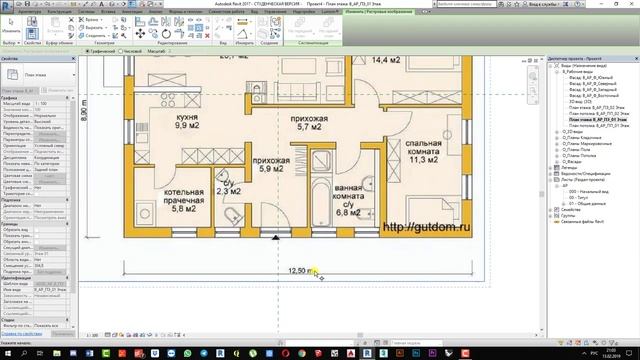The image size is (640, 360).
Task: Close the Properties palette
Action: (73, 59)
